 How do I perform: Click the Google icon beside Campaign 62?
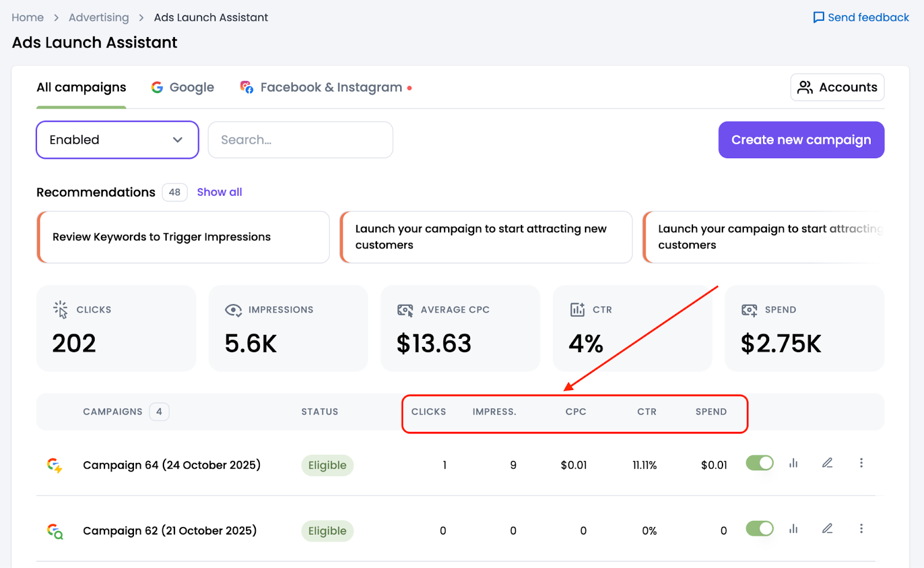click(54, 531)
